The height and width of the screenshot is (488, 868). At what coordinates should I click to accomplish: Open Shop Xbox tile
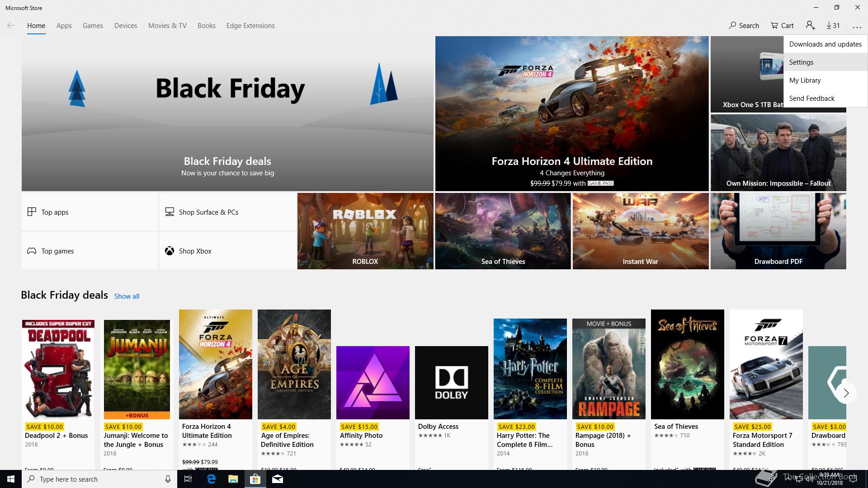click(x=227, y=251)
